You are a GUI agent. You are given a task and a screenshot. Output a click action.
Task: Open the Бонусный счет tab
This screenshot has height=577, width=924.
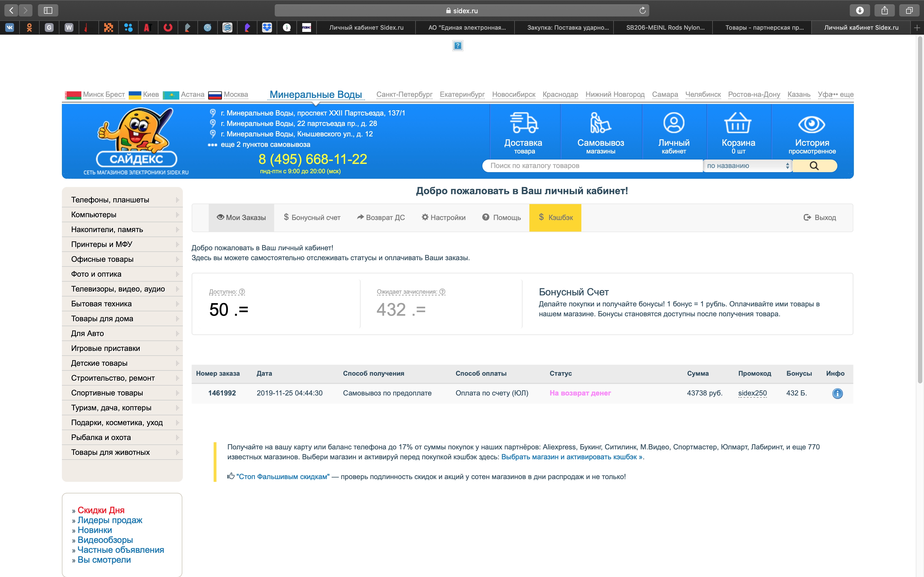tap(312, 218)
